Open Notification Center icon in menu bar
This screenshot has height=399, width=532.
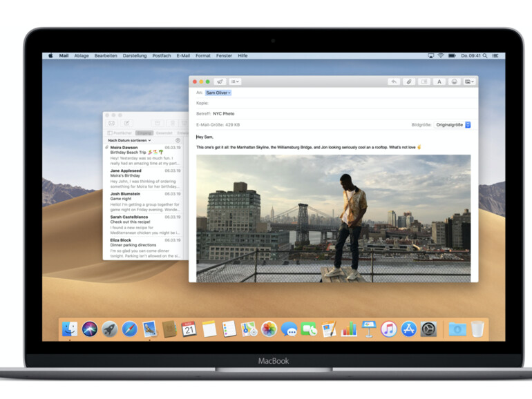pos(495,56)
